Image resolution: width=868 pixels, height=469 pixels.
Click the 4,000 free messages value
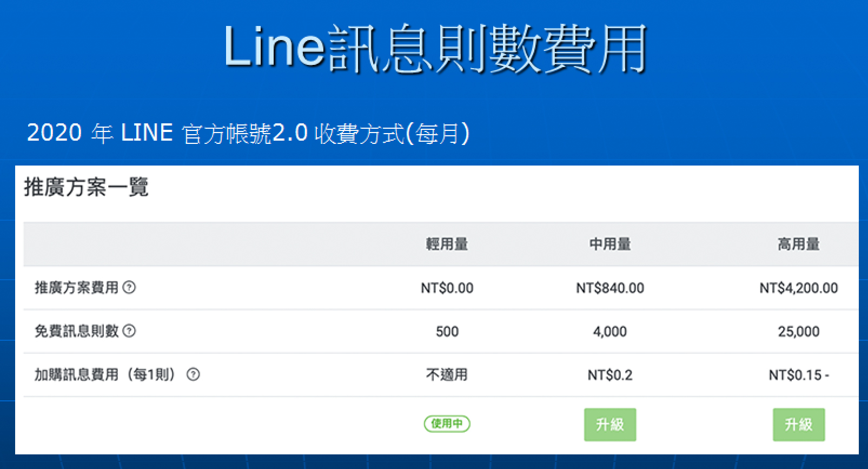click(x=610, y=332)
